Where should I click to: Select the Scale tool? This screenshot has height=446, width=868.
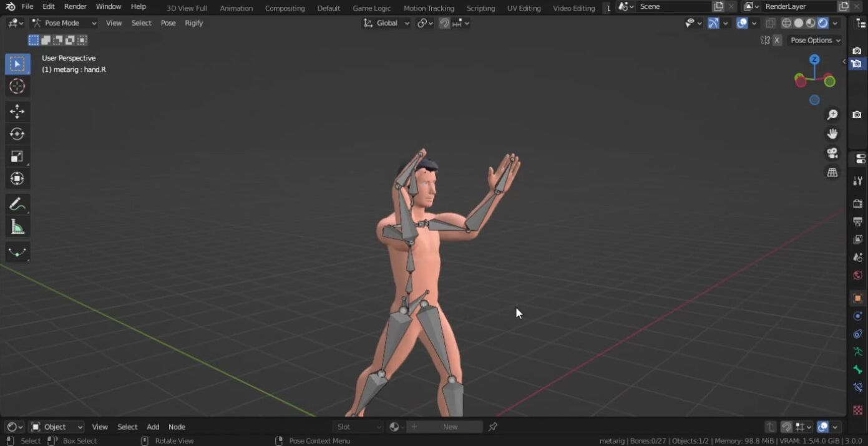point(17,157)
